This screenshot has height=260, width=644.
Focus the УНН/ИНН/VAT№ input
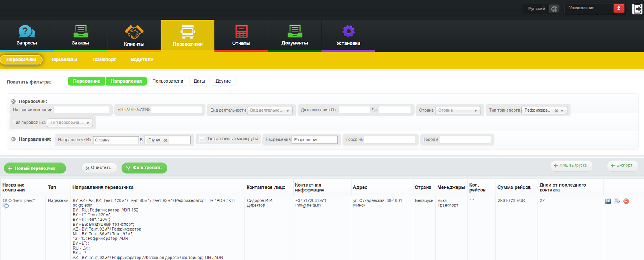tap(176, 110)
